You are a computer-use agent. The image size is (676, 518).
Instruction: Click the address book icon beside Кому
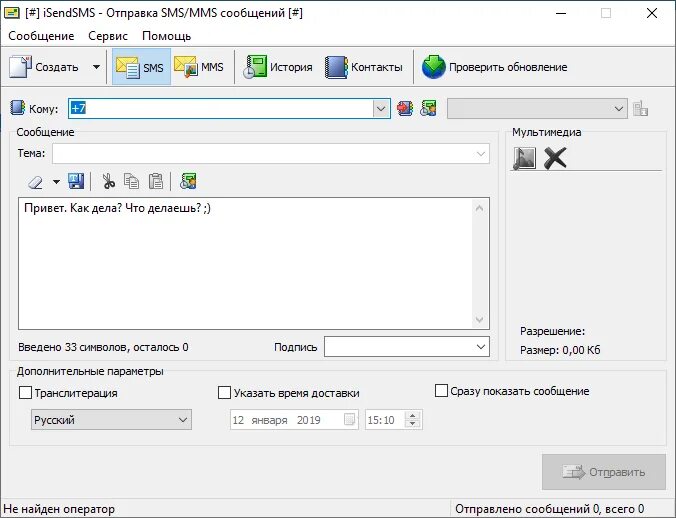coord(18,108)
